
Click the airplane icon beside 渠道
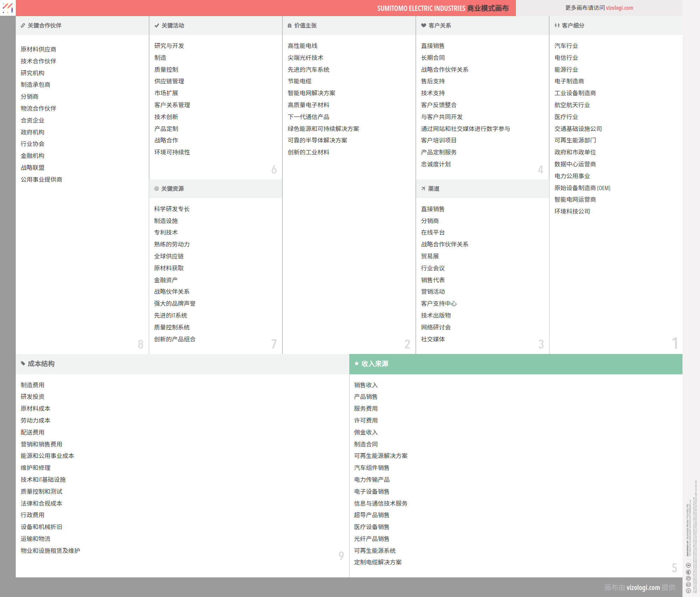423,189
